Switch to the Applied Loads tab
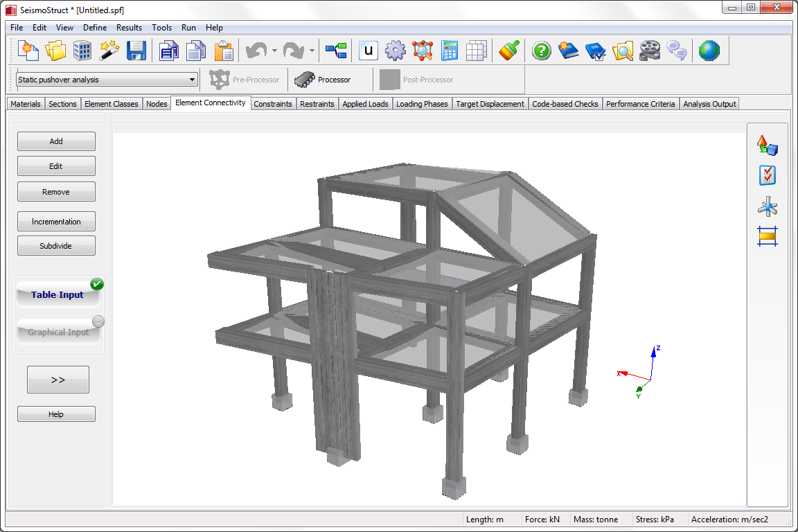 pyautogui.click(x=365, y=104)
